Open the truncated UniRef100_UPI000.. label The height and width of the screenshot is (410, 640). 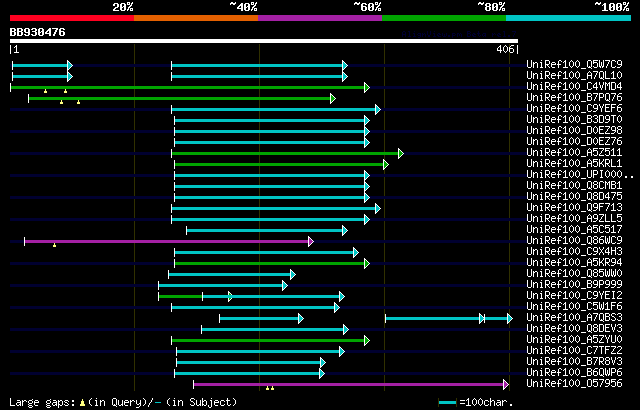[x=580, y=174]
